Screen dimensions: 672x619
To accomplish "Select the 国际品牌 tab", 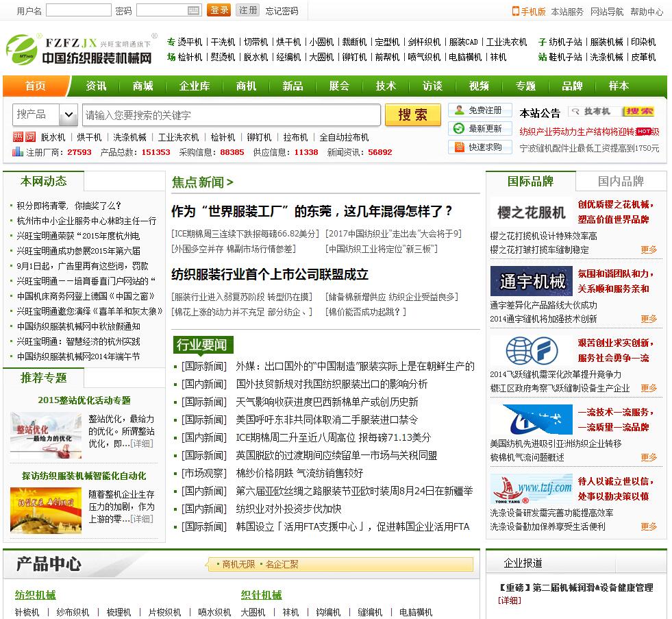I will pos(531,181).
